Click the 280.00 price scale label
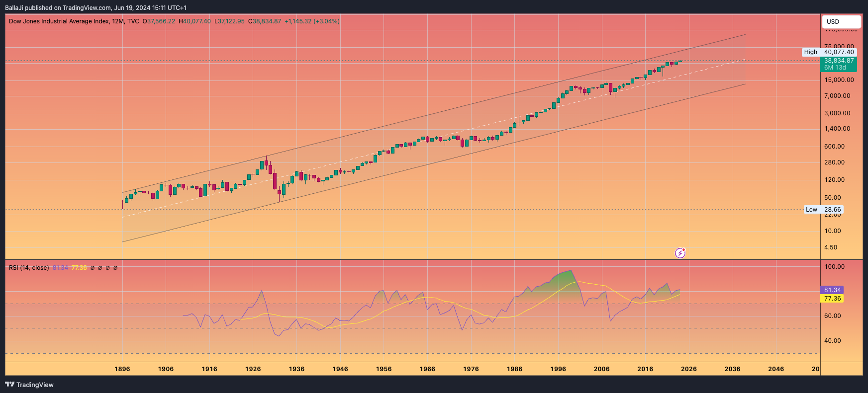The image size is (868, 393). click(834, 162)
